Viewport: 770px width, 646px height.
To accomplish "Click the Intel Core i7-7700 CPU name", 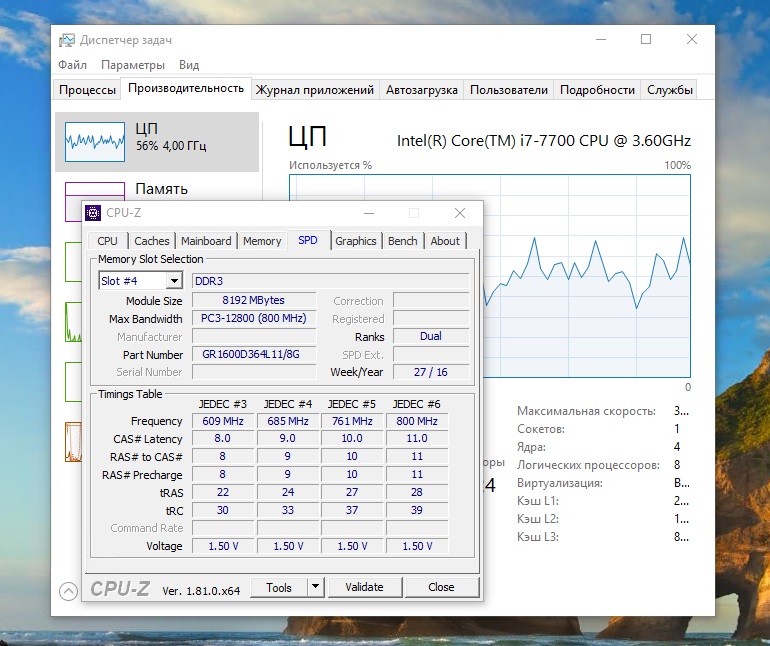I will pos(544,141).
